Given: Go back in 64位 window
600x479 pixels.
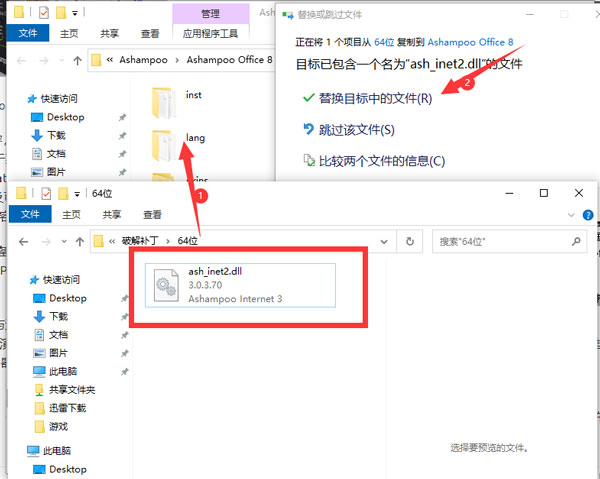Looking at the screenshot, I should coord(23,241).
